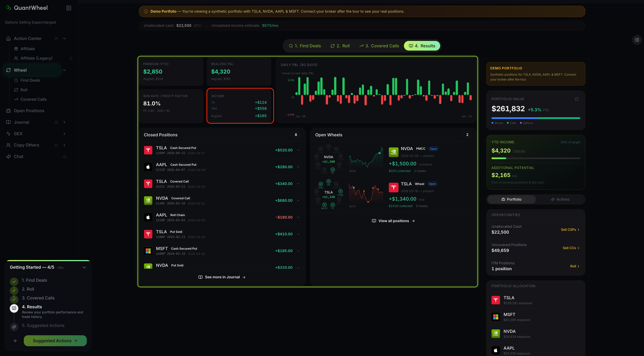Click See more in Journal link
644x356 pixels.
pyautogui.click(x=222, y=277)
